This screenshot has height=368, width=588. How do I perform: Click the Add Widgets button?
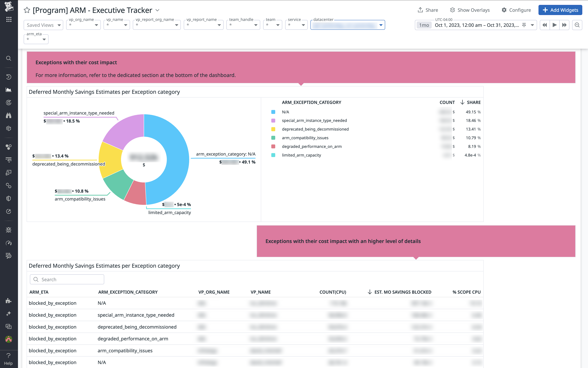pos(560,10)
